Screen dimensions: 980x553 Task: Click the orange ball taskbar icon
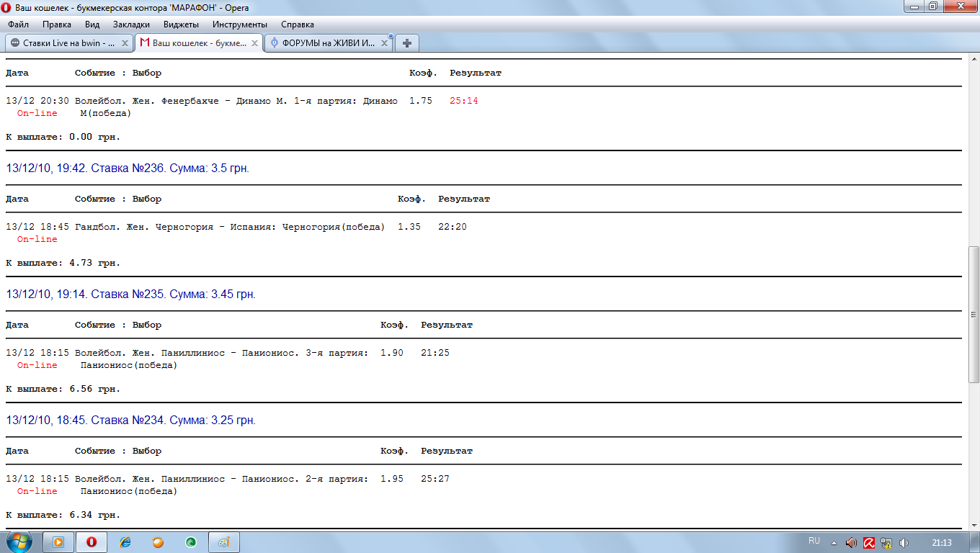tap(158, 541)
